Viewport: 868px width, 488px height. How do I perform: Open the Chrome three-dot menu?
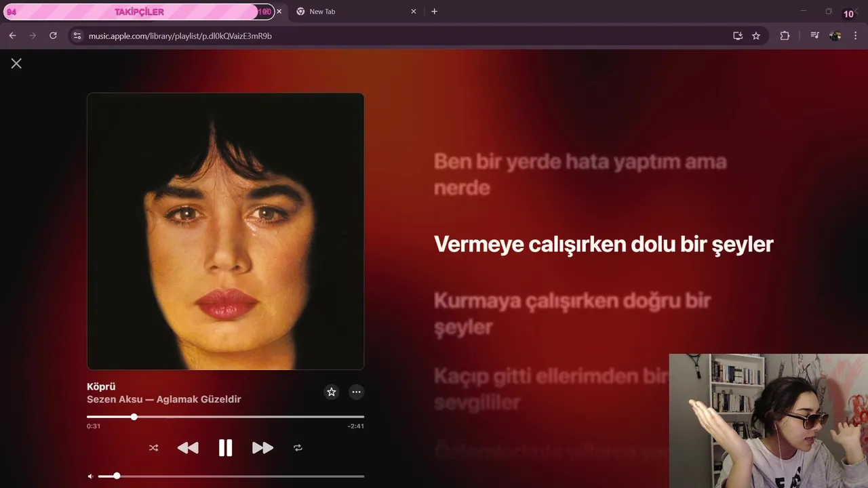click(x=855, y=36)
